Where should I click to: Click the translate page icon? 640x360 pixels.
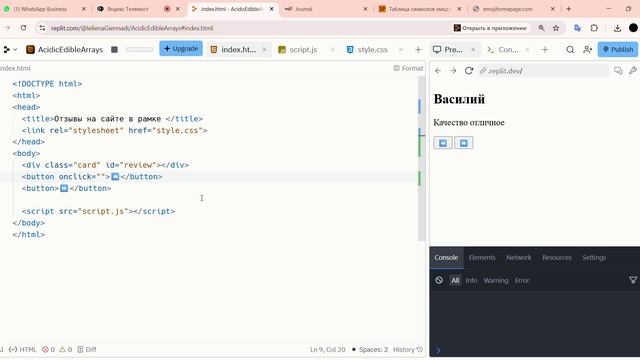click(x=577, y=28)
